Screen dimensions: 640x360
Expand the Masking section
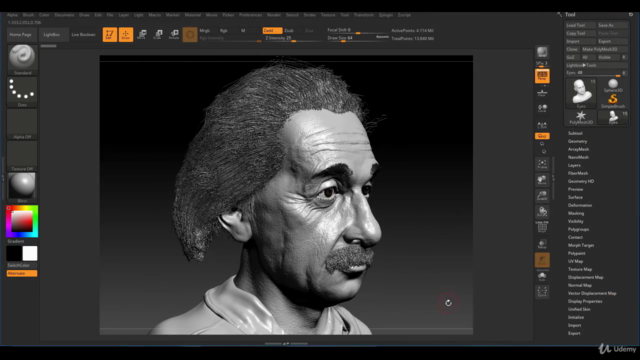[x=576, y=213]
